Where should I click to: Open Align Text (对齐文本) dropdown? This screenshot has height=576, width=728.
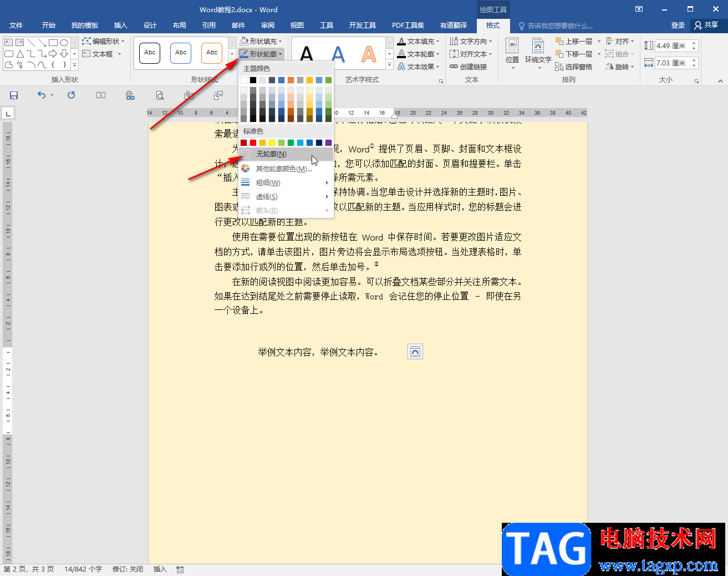click(471, 54)
